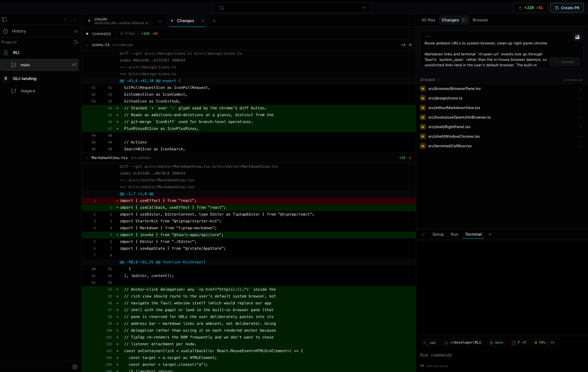
Task: Switch to the Browser tab
Action: [x=480, y=20]
